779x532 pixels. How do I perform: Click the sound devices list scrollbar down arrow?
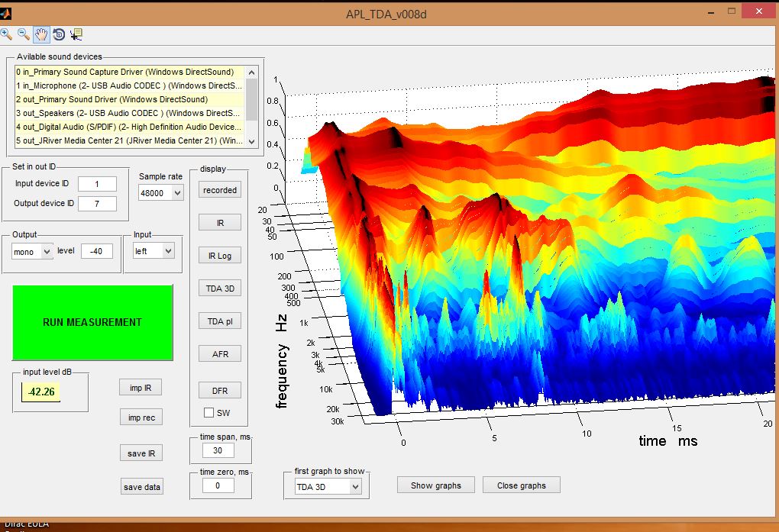[x=252, y=141]
